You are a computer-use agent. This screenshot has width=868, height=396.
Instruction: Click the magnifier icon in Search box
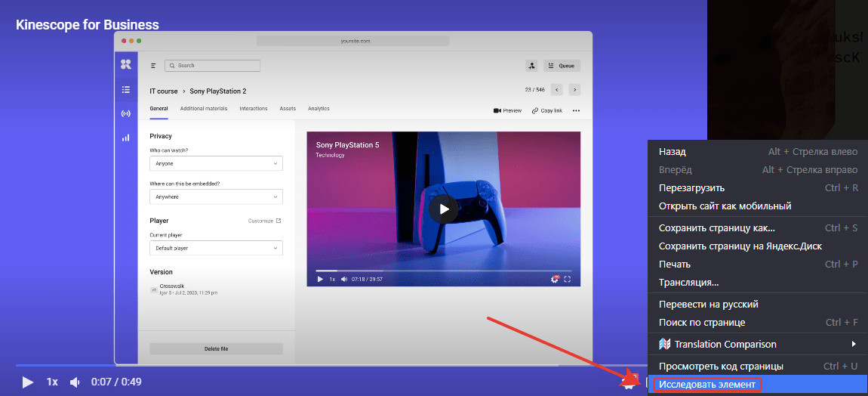coord(172,66)
